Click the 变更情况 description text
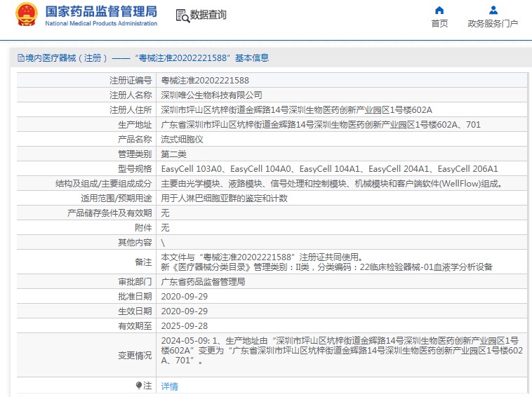 343,350
